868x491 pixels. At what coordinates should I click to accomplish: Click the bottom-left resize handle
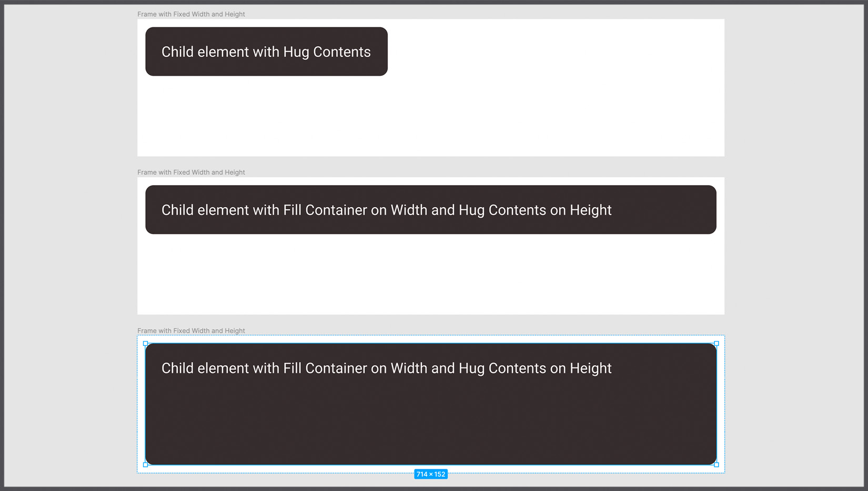point(146,464)
